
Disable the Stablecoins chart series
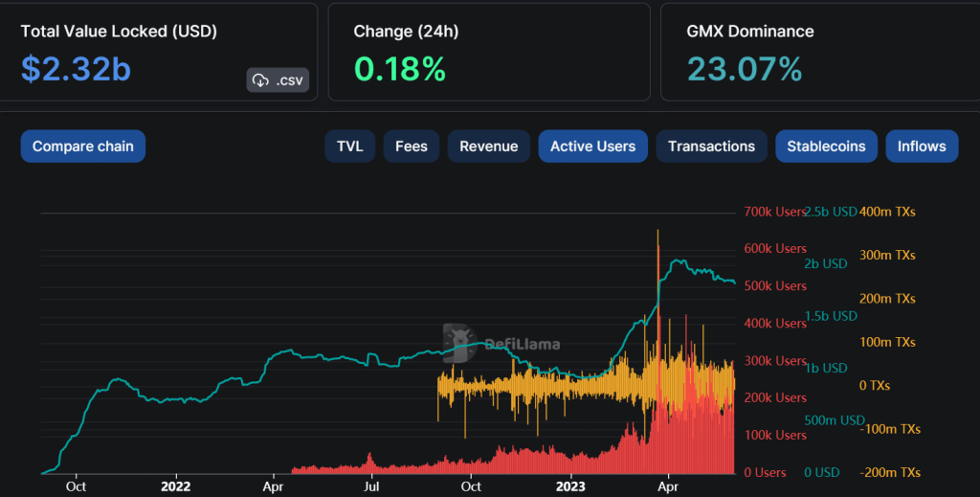click(826, 147)
